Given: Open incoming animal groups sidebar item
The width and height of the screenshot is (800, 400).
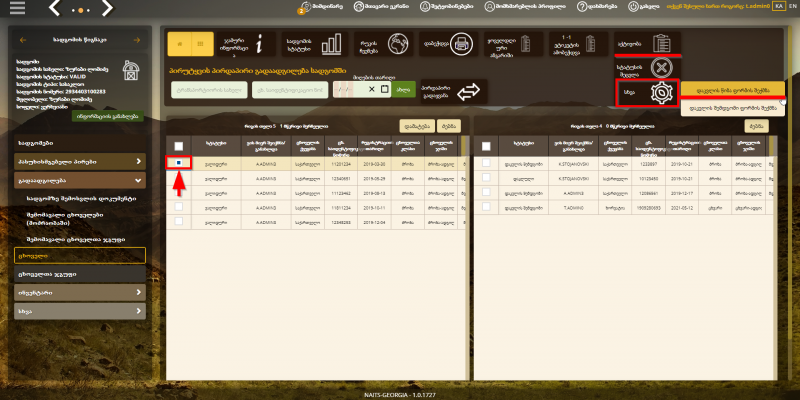Looking at the screenshot, I should 76,239.
